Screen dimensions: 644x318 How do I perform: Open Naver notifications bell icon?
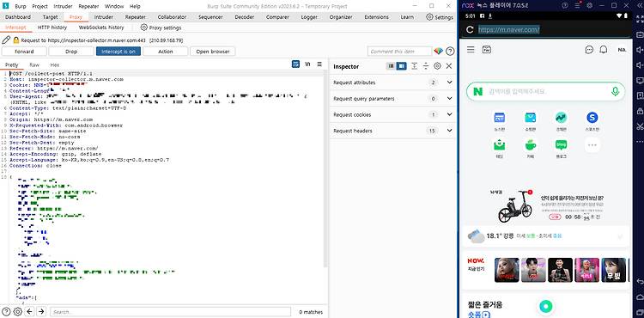point(604,50)
